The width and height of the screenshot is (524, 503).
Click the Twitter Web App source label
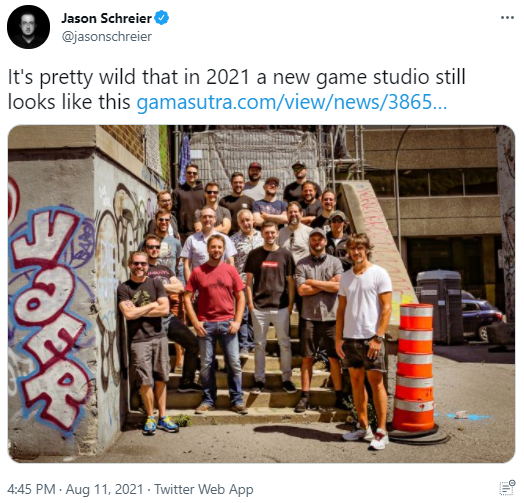[x=204, y=489]
